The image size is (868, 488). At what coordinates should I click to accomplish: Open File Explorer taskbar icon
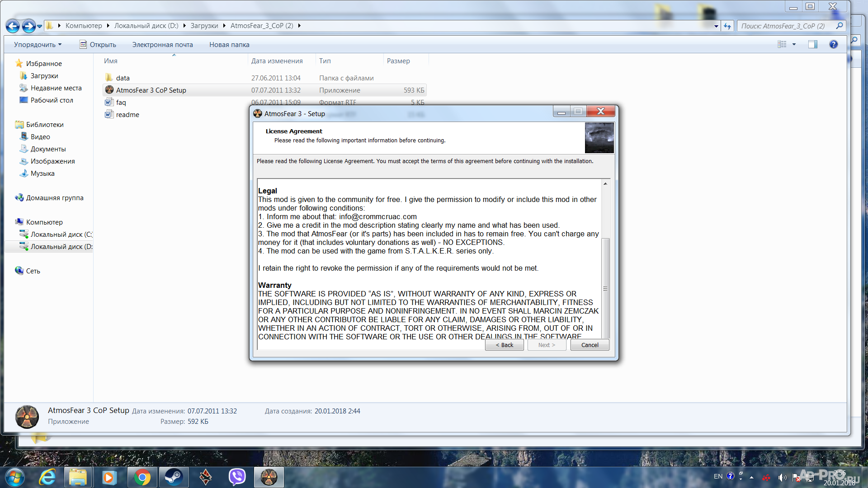click(x=78, y=477)
